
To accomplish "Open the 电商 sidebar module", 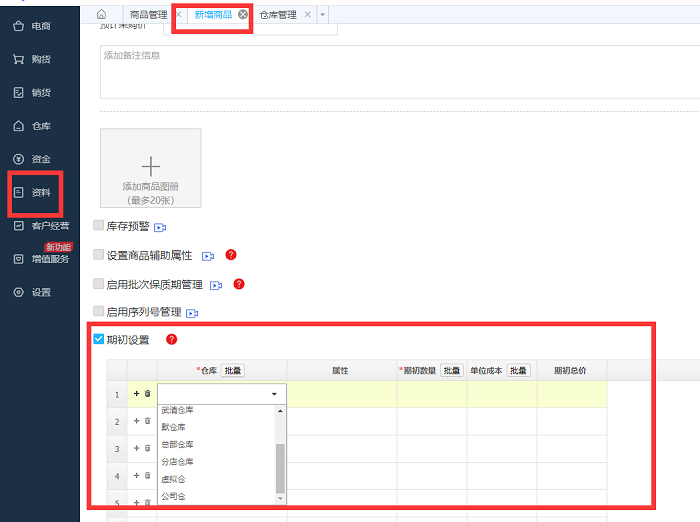I will click(x=39, y=26).
